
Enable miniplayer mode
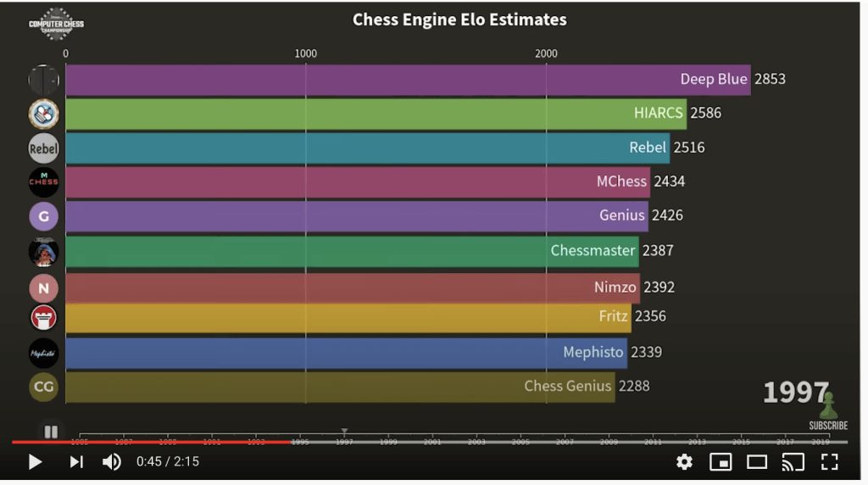(721, 462)
